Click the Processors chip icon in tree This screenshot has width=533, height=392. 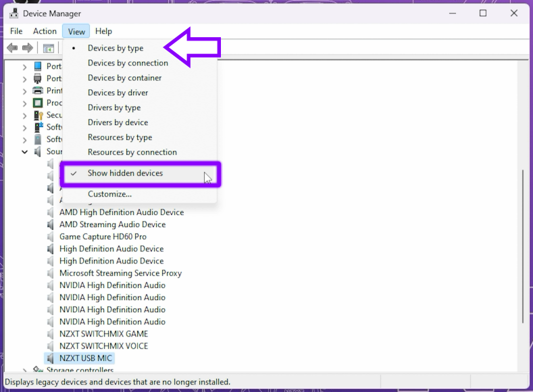(38, 103)
